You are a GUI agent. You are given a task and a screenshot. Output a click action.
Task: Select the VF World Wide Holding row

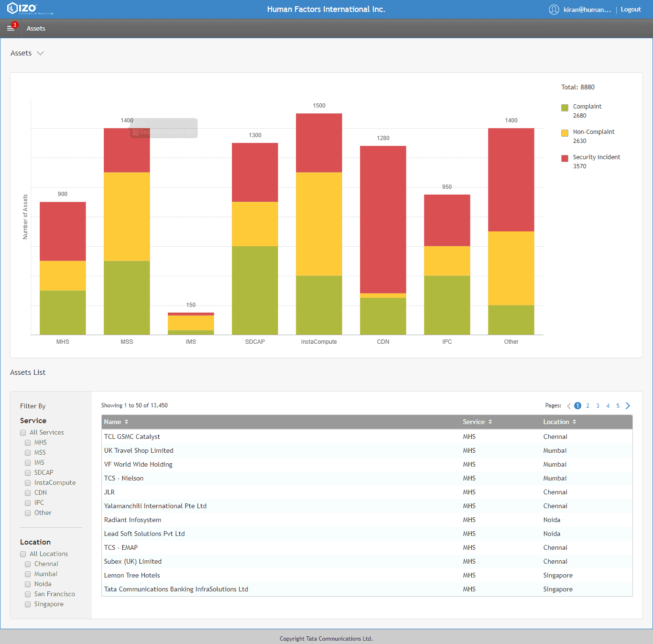coord(367,464)
